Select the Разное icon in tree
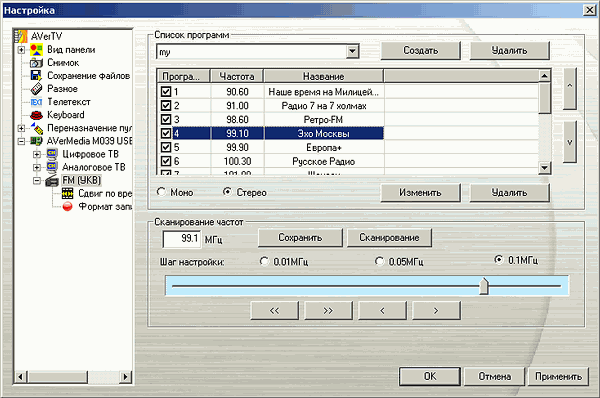 coord(36,89)
